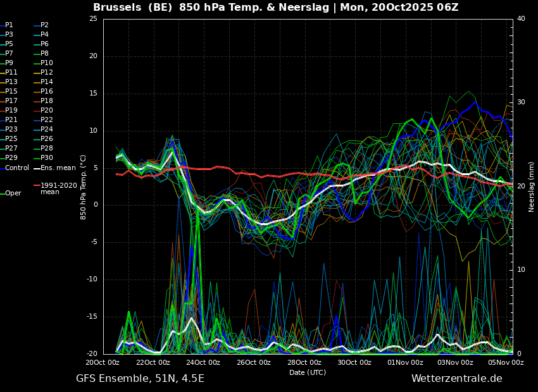Select the Ens. mean legend entry

[x=55, y=168]
